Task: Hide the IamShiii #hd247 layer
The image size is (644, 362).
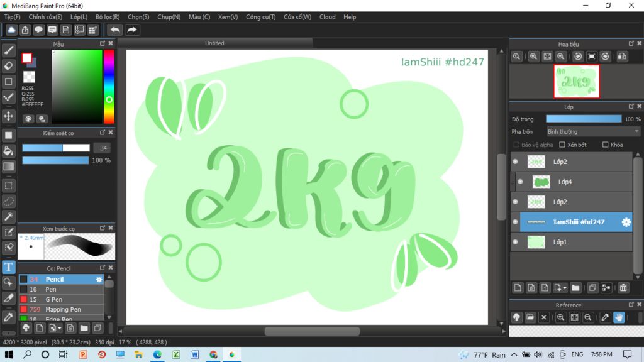Action: tap(516, 222)
